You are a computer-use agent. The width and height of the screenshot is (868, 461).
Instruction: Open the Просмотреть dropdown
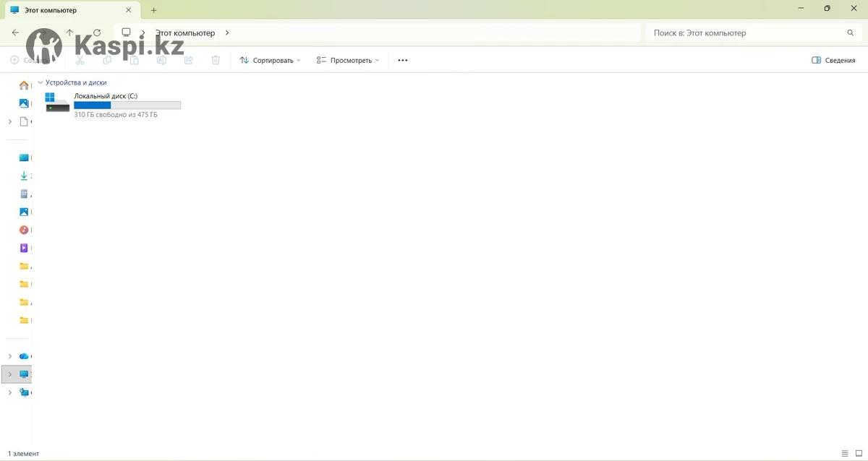click(348, 61)
